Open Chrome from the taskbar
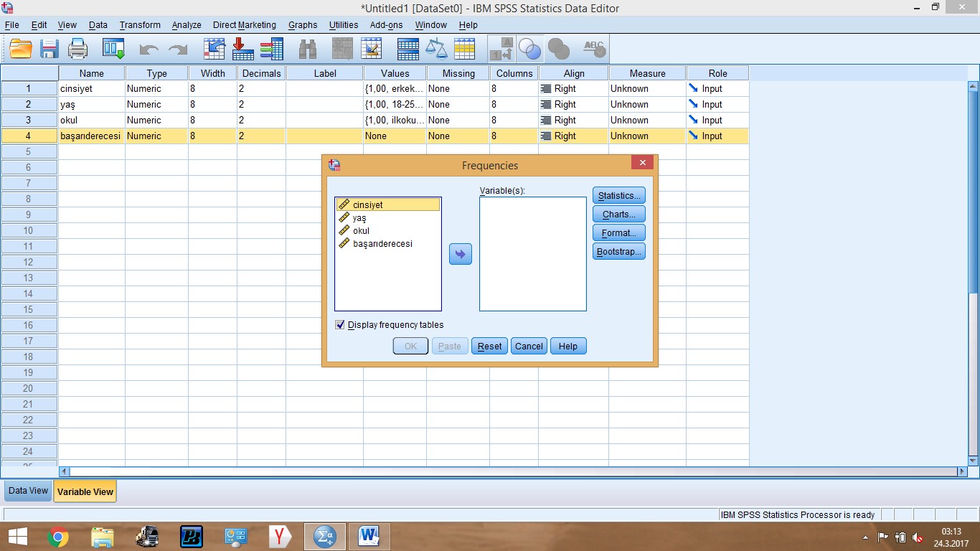The height and width of the screenshot is (551, 980). (58, 537)
